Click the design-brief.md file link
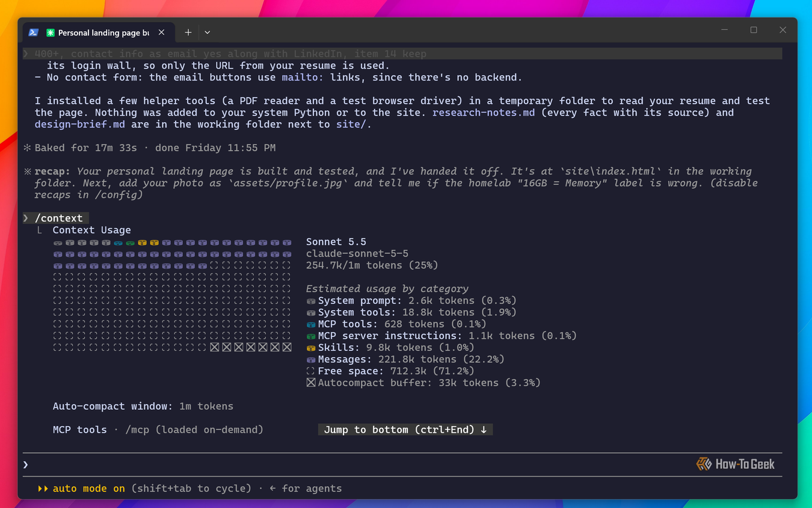The image size is (812, 508). 80,124
